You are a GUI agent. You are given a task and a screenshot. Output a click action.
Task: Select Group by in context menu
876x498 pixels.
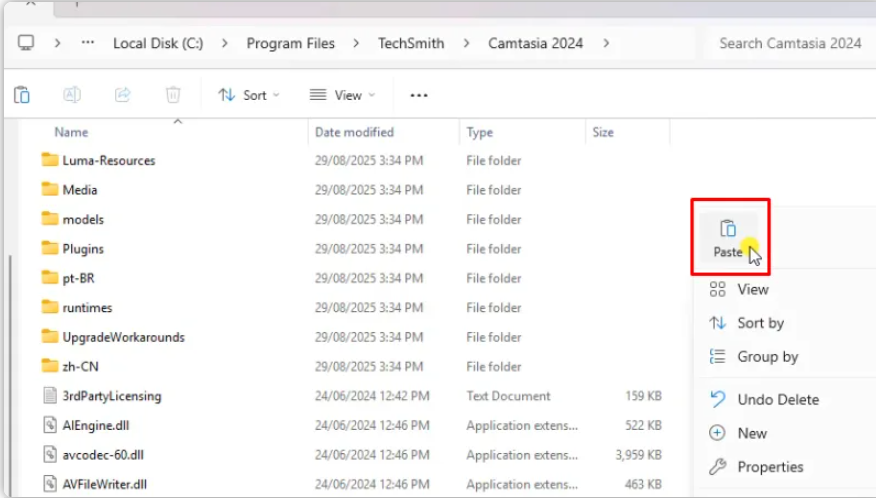coord(767,356)
